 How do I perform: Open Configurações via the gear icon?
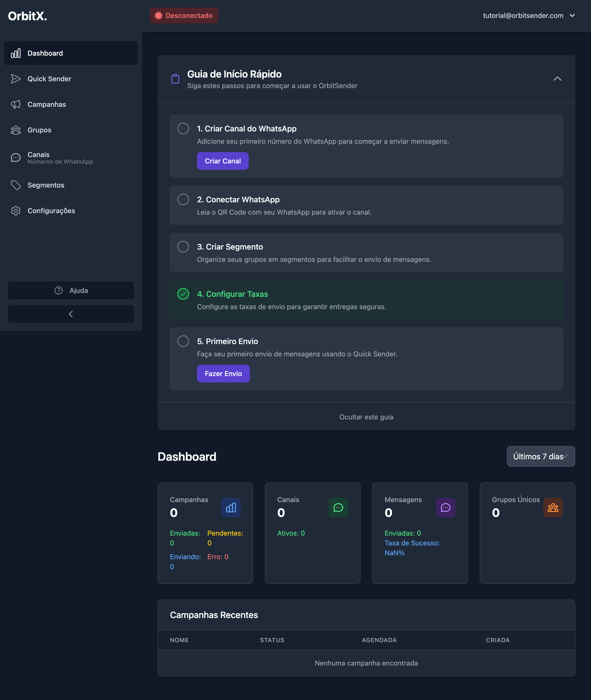pyautogui.click(x=16, y=211)
